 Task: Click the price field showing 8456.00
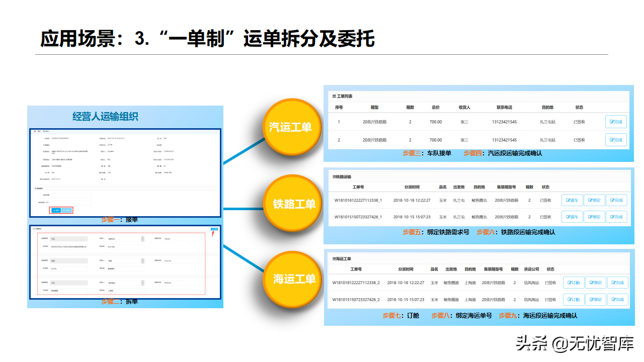click(182, 283)
